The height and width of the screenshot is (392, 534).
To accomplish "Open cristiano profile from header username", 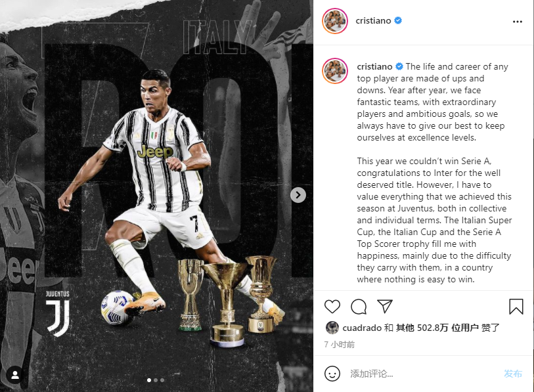I will (373, 21).
